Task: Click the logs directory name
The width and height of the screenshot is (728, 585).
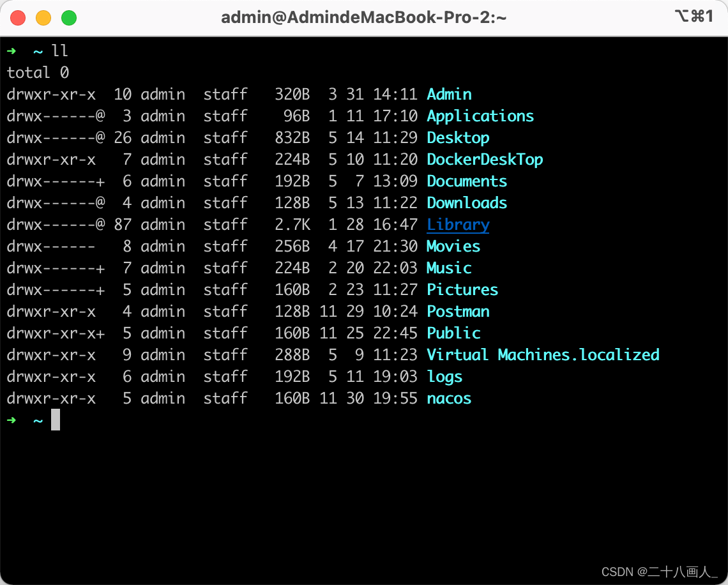Action: tap(444, 377)
